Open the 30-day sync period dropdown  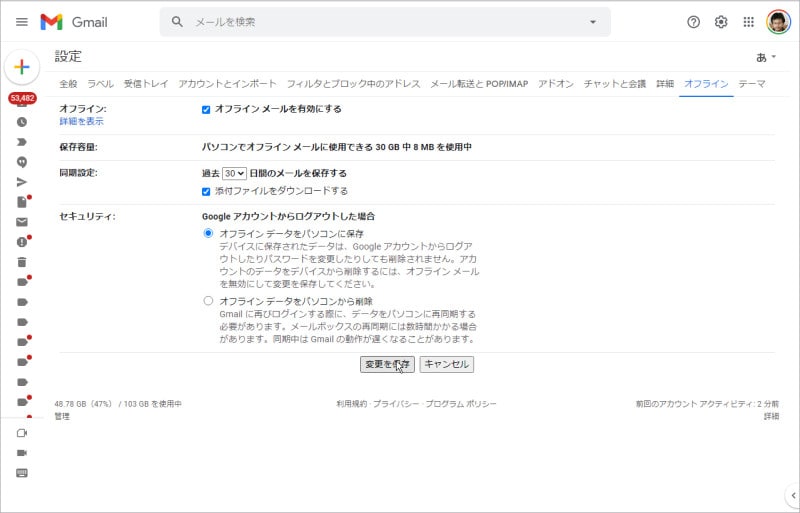pos(234,173)
